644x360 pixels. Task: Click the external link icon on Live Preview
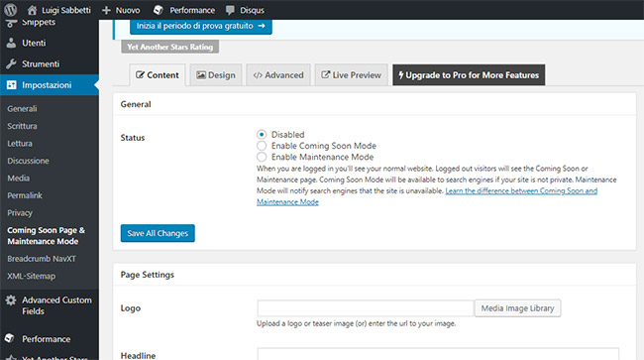(325, 74)
